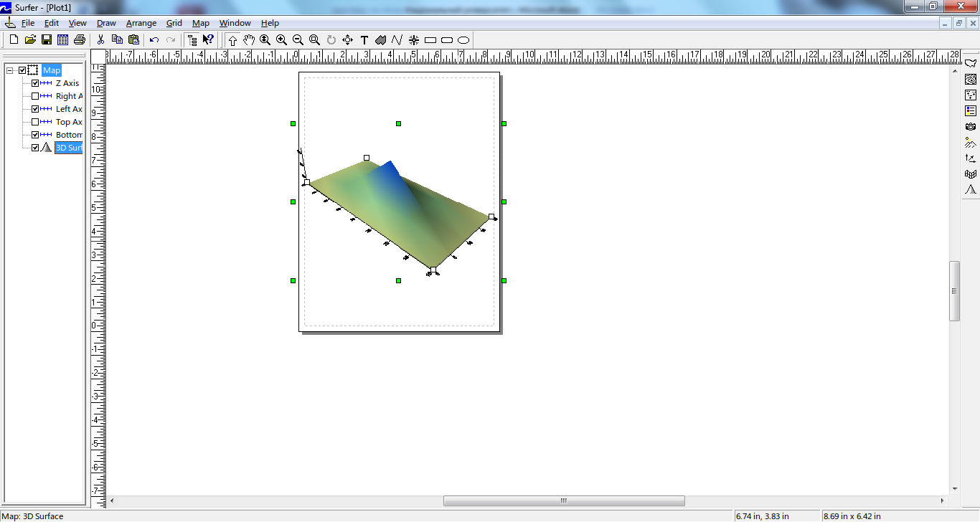Click the Zoom Realtime magnifier icon
Screen dimensions: 980x522
(265, 40)
